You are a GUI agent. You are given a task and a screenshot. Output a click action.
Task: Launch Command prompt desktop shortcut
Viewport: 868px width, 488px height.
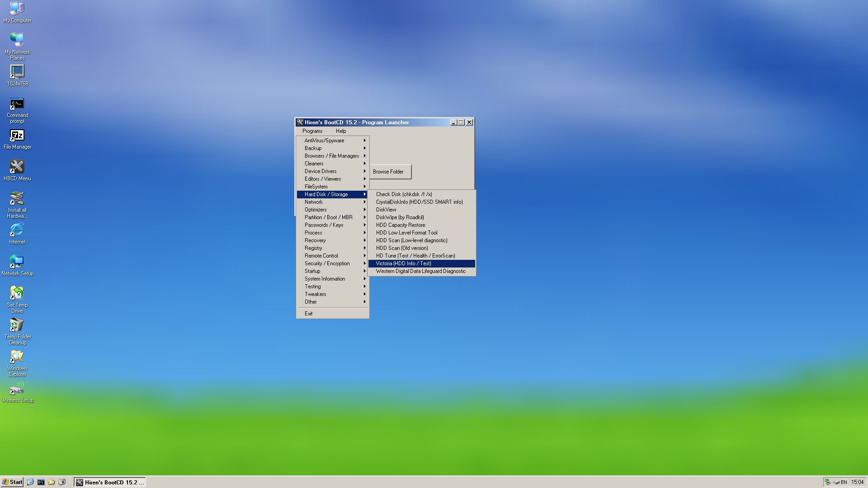(x=17, y=110)
